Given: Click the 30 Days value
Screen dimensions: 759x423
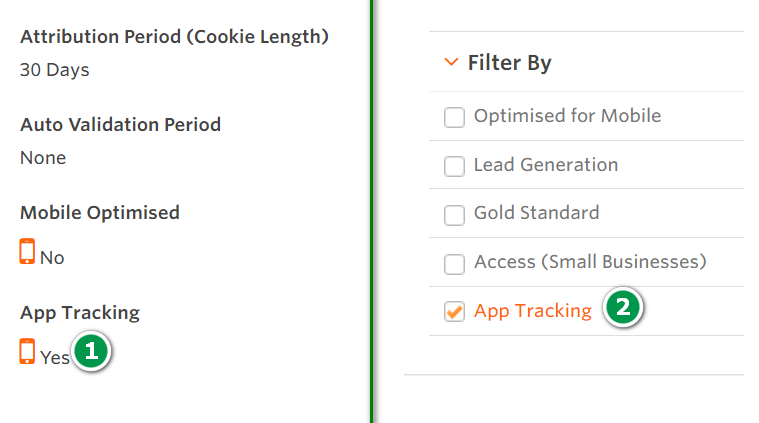Looking at the screenshot, I should point(55,70).
